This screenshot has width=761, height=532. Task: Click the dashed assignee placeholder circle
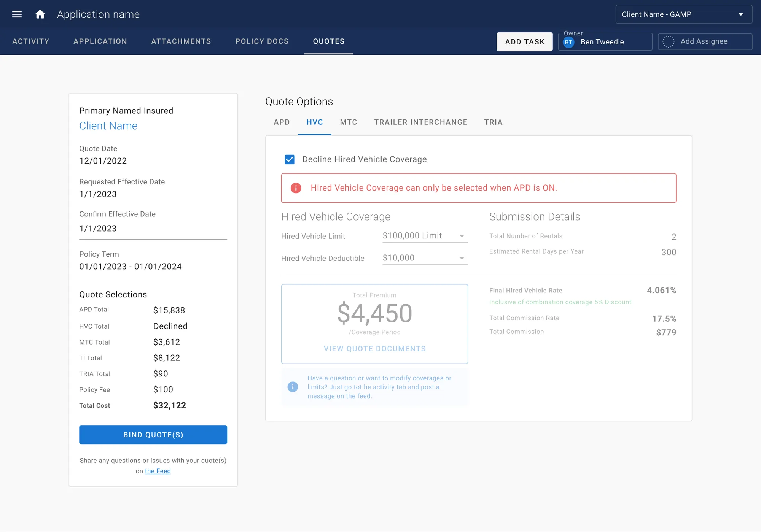click(668, 41)
